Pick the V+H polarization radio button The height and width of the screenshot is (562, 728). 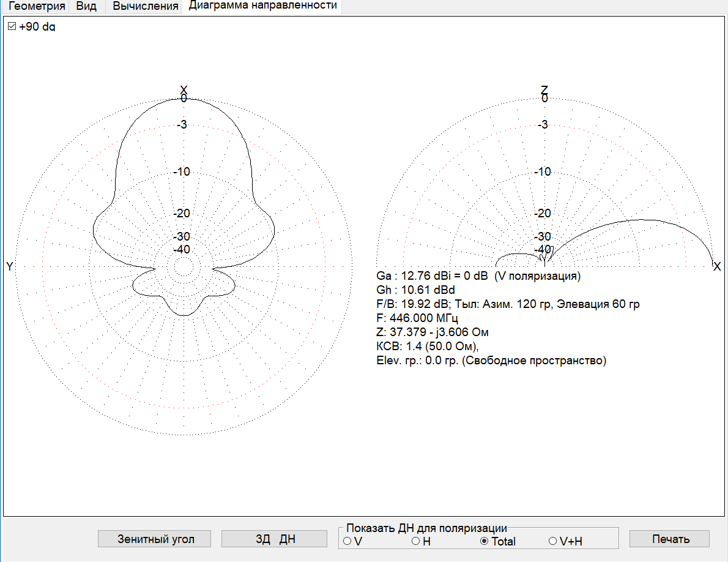(552, 541)
